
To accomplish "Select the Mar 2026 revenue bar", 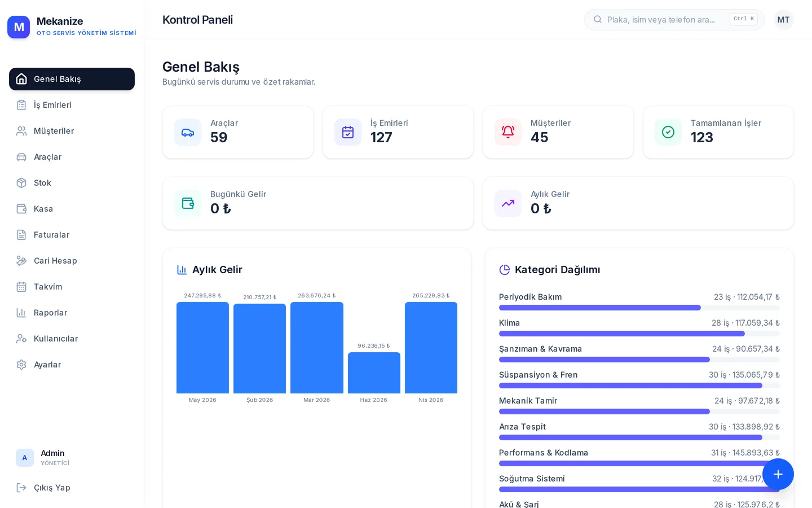I will 317,348.
